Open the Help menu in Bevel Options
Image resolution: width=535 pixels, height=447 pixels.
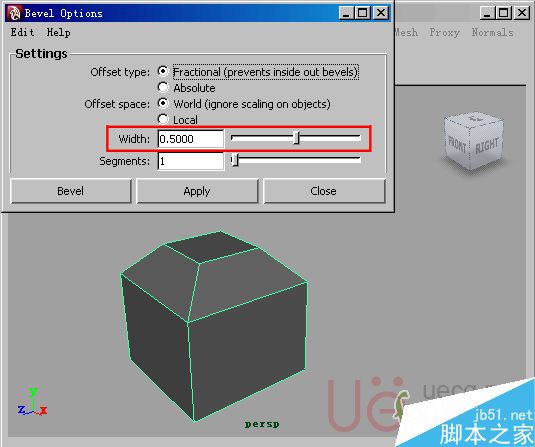click(58, 32)
